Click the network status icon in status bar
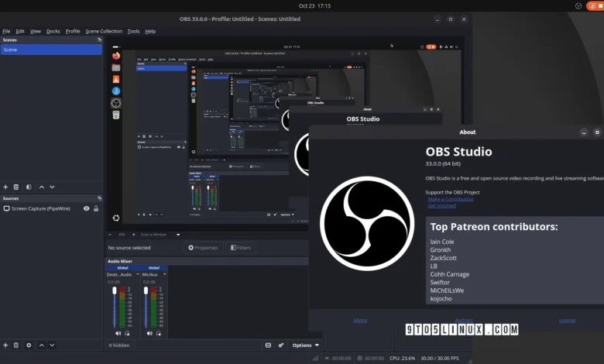The image size is (604, 364). (315, 359)
